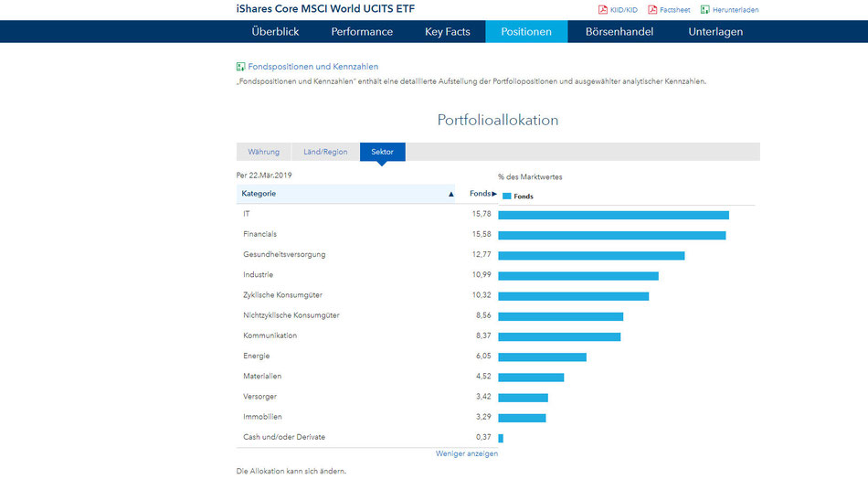Click the 6,05 value
Viewport: 868px width, 479px height.
[483, 357]
